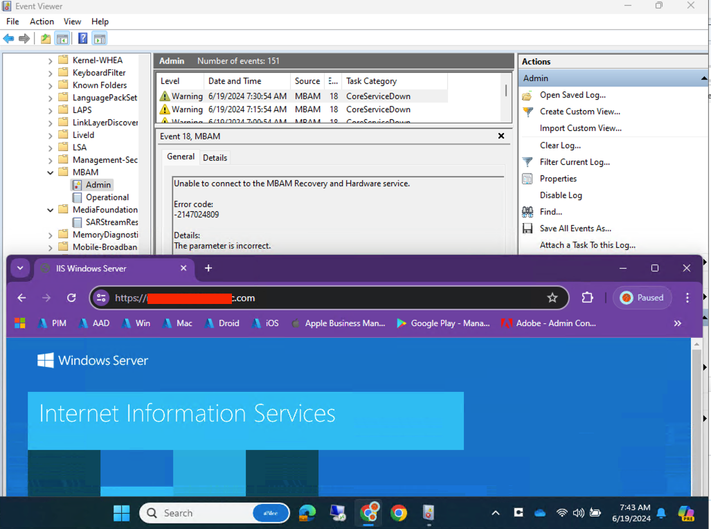The image size is (711, 529).
Task: Expand the KeyboardFilter tree node
Action: coord(50,73)
